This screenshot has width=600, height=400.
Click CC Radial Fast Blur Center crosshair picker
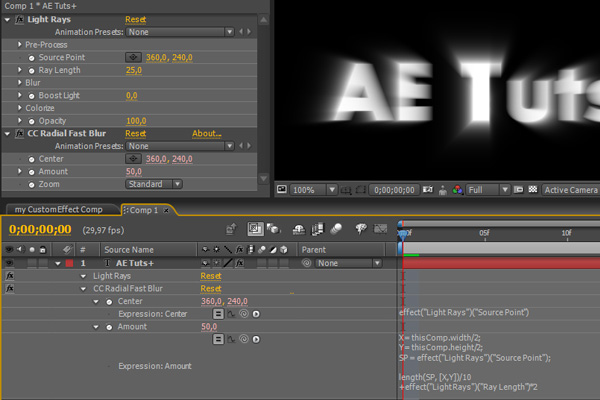[133, 158]
